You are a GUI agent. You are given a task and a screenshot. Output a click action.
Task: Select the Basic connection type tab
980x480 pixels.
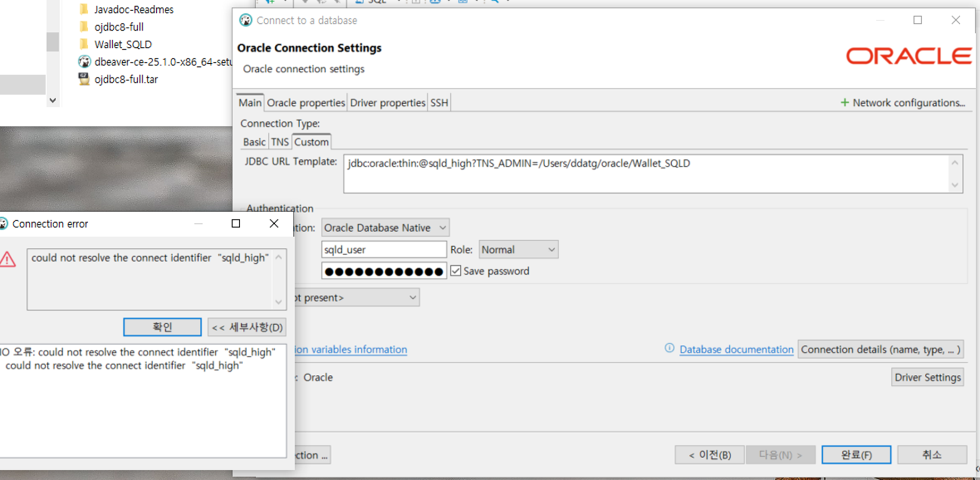[254, 142]
